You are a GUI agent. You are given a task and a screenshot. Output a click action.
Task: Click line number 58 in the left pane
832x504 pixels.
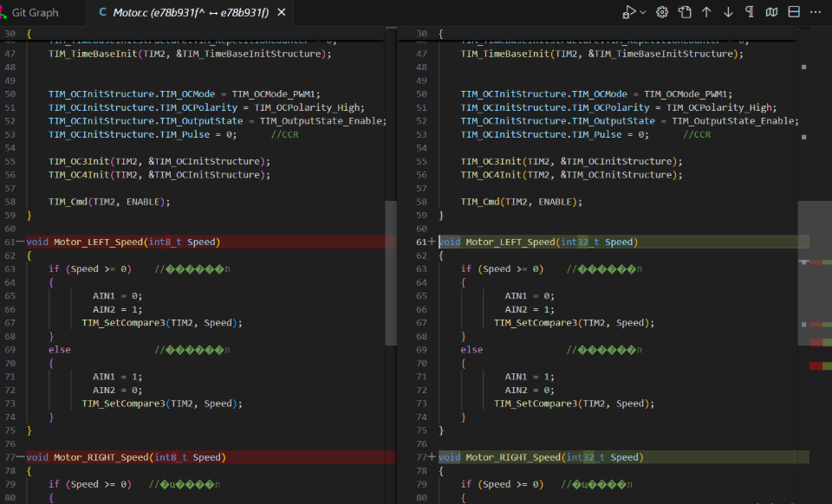[10, 202]
